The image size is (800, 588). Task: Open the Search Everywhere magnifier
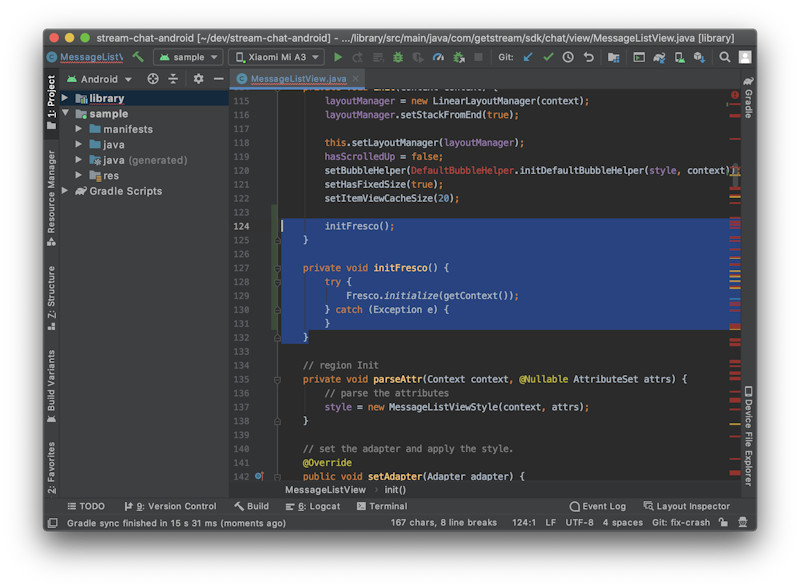pos(724,57)
